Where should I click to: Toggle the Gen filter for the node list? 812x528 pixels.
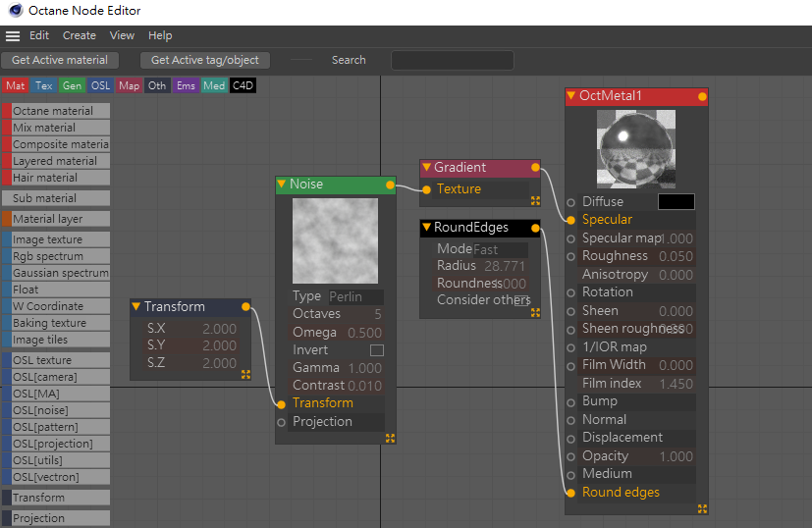(x=72, y=85)
